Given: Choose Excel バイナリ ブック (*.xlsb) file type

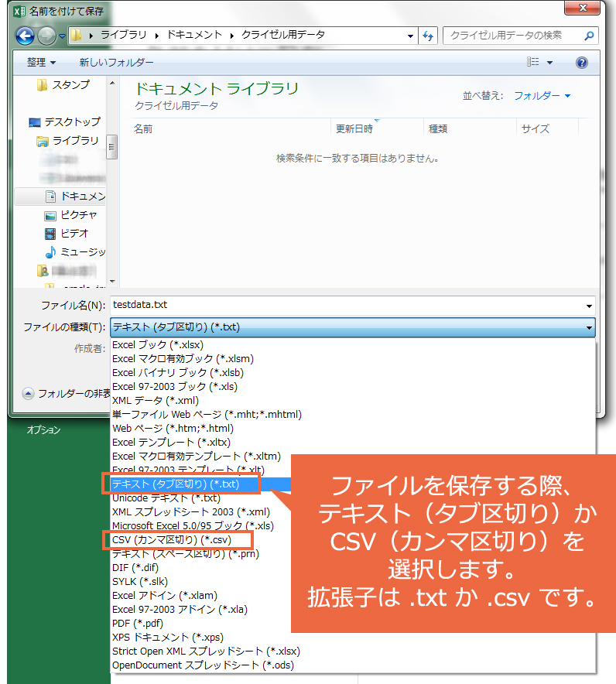Looking at the screenshot, I should coord(353,372).
